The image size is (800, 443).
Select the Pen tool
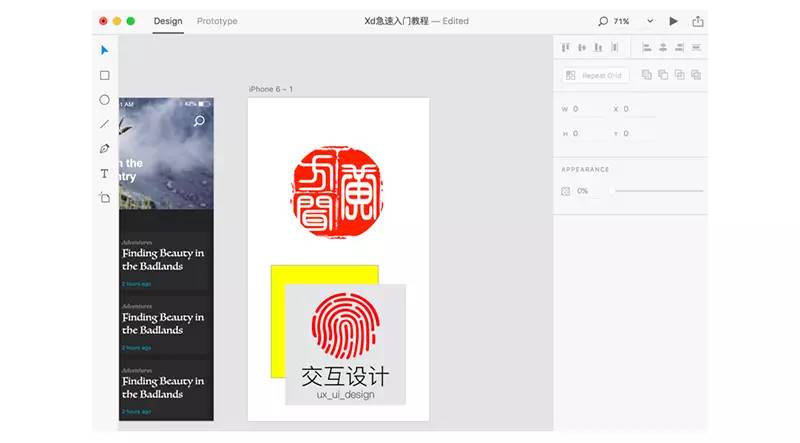(104, 149)
